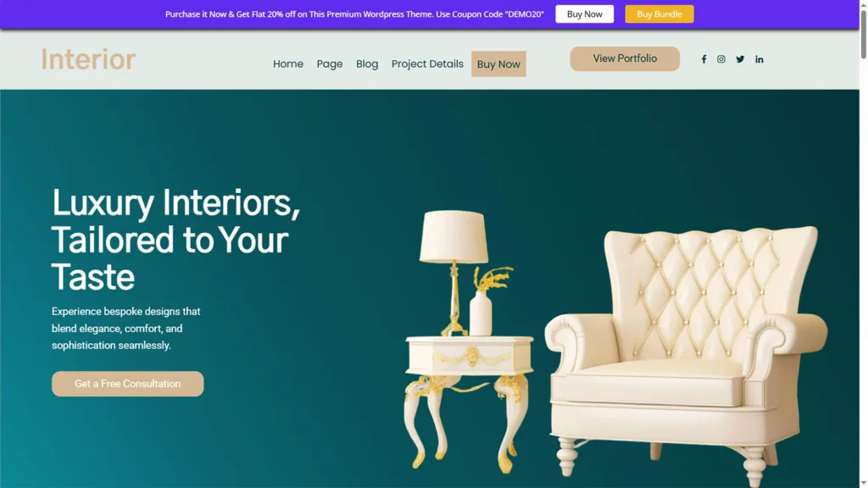This screenshot has height=488, width=868.
Task: Go to the Home menu item
Action: (288, 64)
